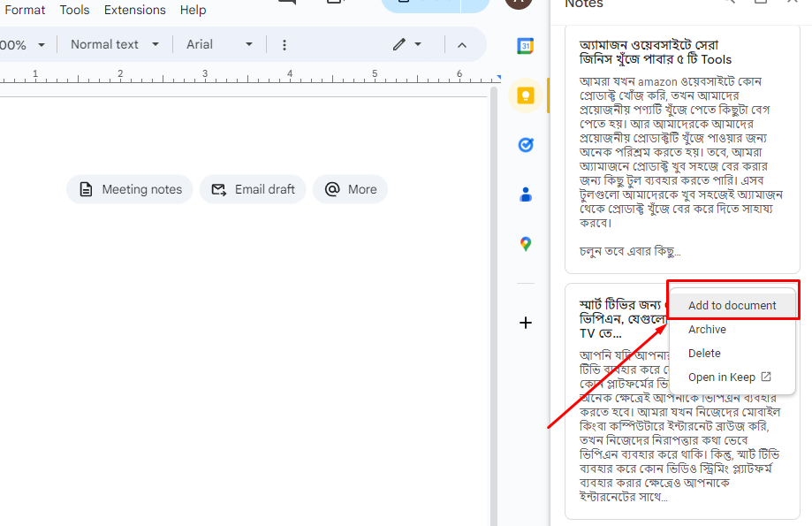Open the Extensions menu
812x526 pixels.
point(134,10)
